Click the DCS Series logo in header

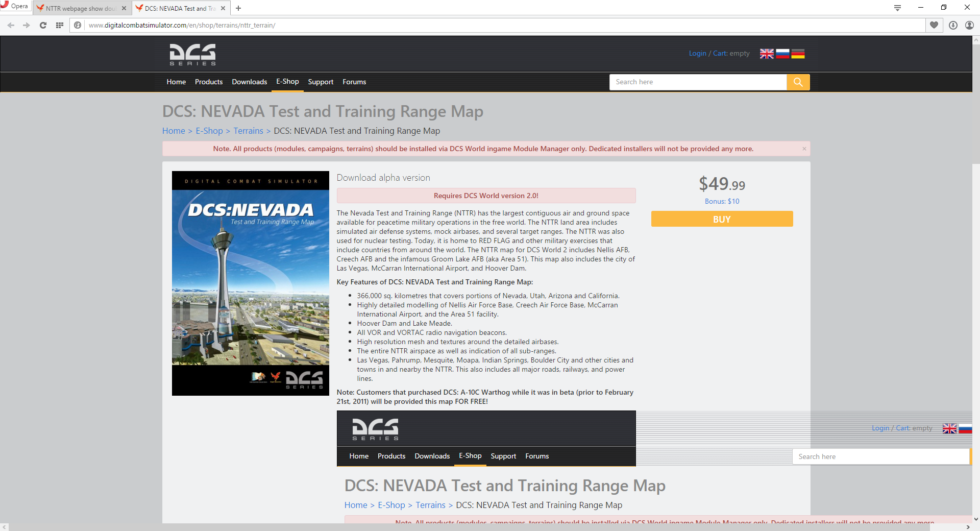point(192,54)
